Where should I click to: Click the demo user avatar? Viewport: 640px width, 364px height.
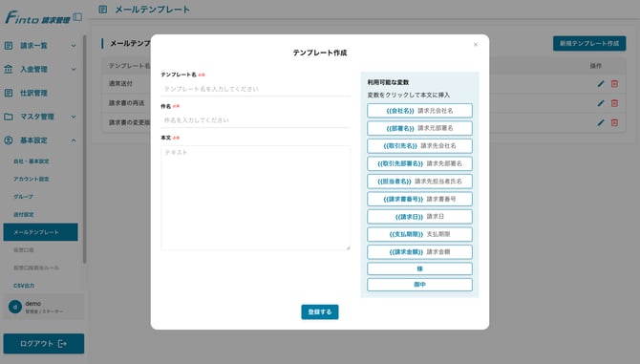[x=15, y=307]
